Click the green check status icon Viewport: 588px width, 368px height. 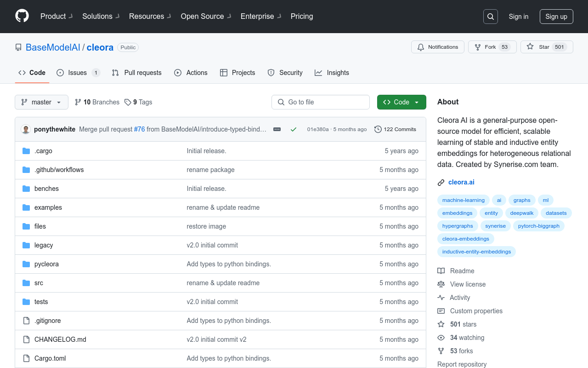[294, 129]
